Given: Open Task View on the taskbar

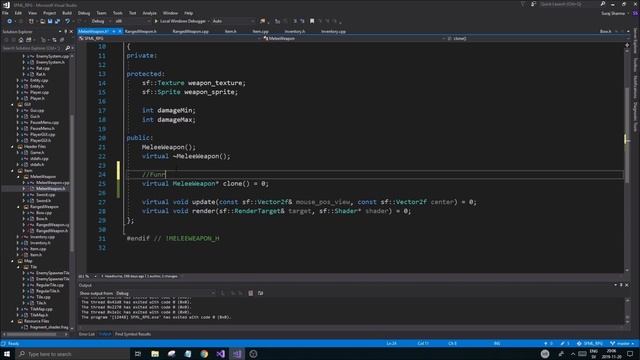Looking at the screenshot, I should point(138,354).
